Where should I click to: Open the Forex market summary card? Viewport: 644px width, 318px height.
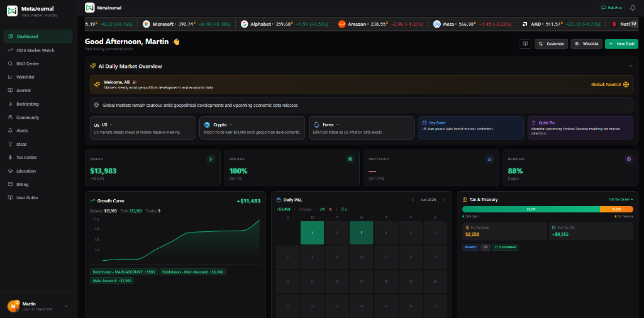coord(362,128)
